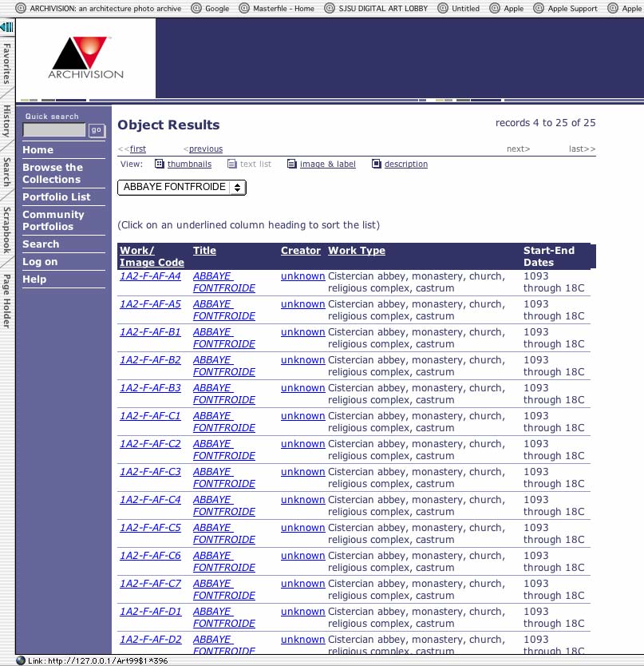Go to first page of results
This screenshot has width=644, height=666.
click(137, 149)
